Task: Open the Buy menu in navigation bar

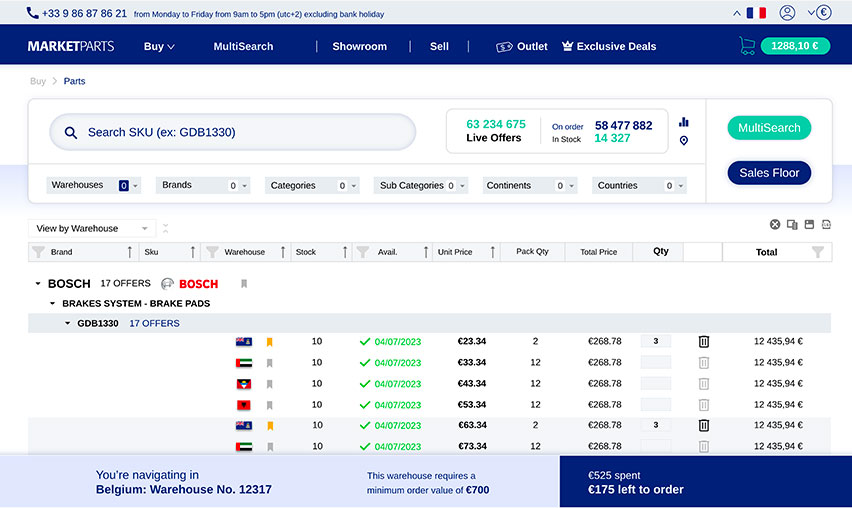Action: pos(159,46)
